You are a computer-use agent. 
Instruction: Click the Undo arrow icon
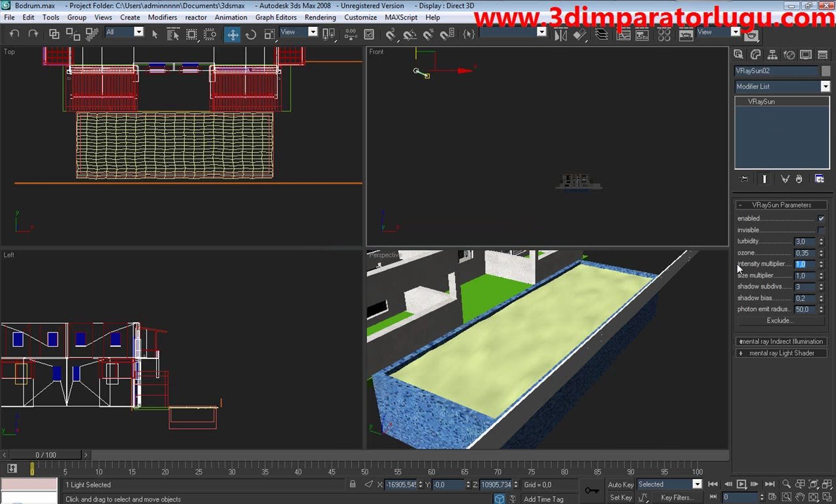coord(14,34)
